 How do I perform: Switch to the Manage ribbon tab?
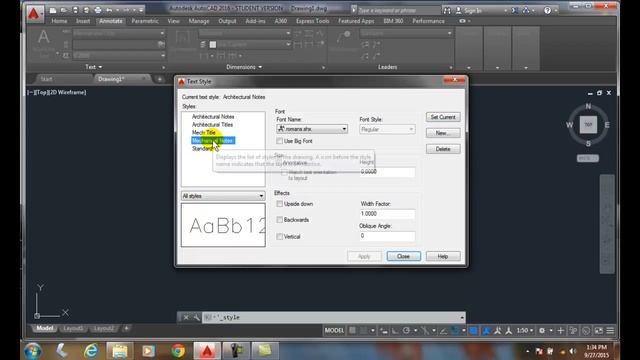click(x=199, y=21)
